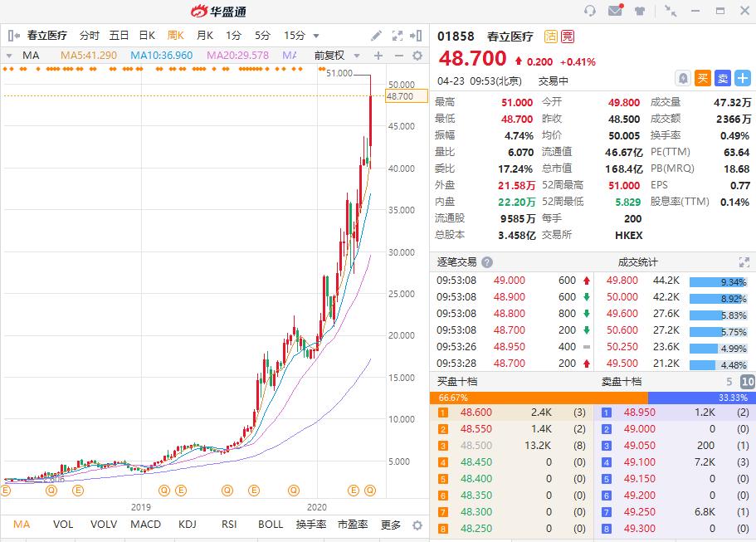Select the 换手率 turnover indicator tab

point(311,525)
